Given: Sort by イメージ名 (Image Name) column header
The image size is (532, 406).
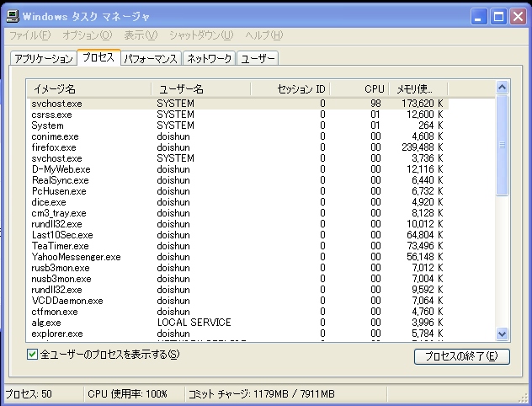Looking at the screenshot, I should (x=89, y=88).
